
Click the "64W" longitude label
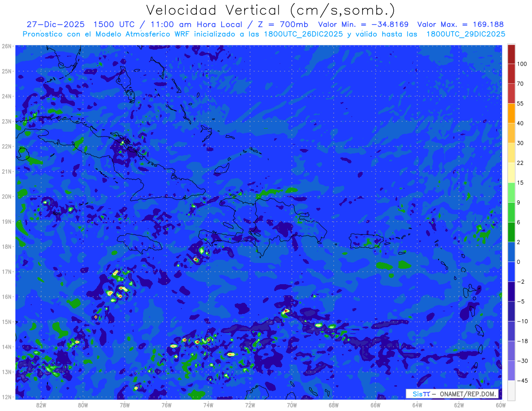(x=417, y=405)
